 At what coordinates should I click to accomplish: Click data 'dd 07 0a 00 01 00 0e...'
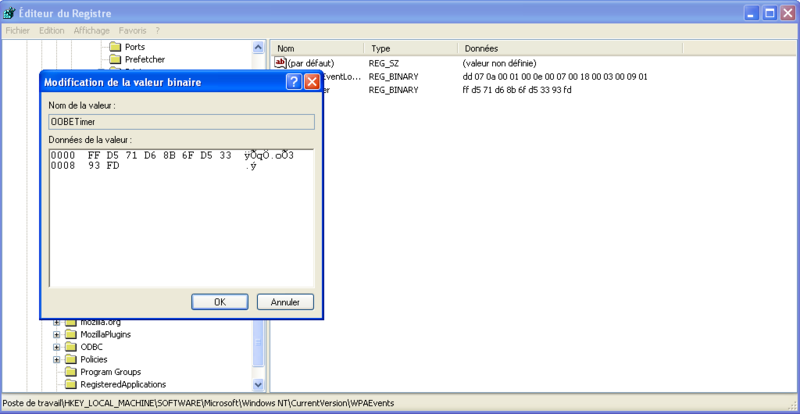tap(555, 77)
